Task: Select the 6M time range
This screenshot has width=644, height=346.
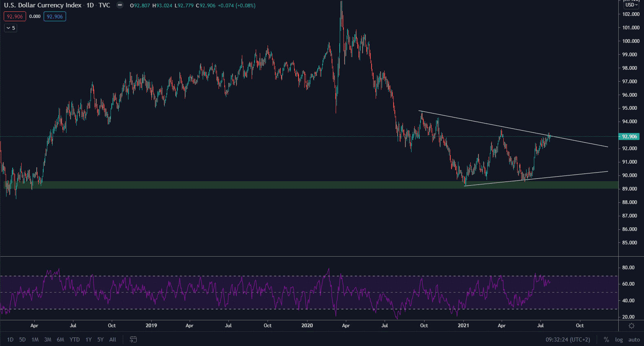Action: pos(60,339)
